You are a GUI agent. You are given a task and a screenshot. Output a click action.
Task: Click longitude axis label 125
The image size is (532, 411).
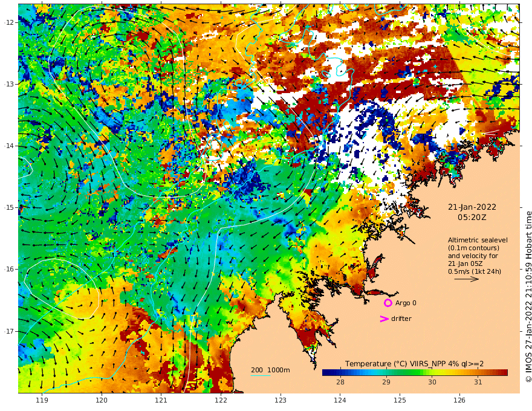(x=400, y=400)
